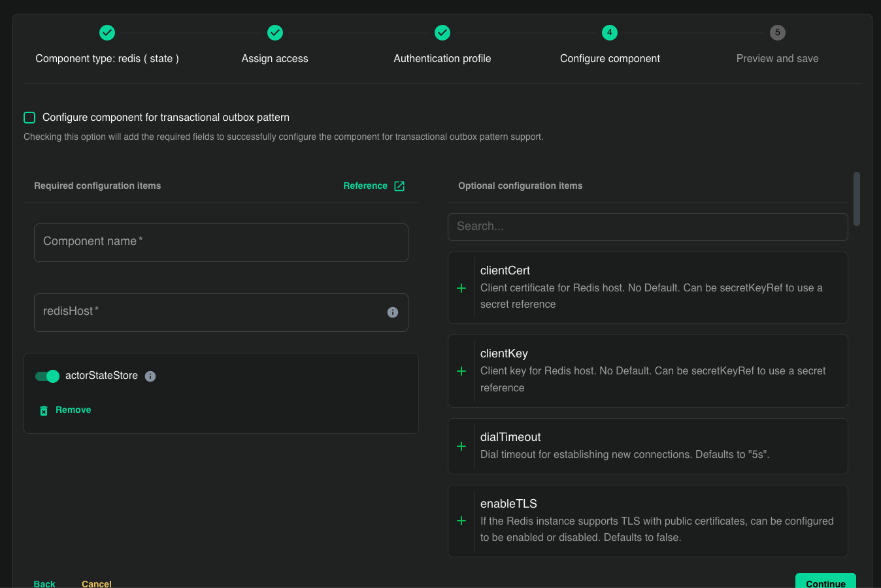Click the clientCert title text

[x=505, y=270]
